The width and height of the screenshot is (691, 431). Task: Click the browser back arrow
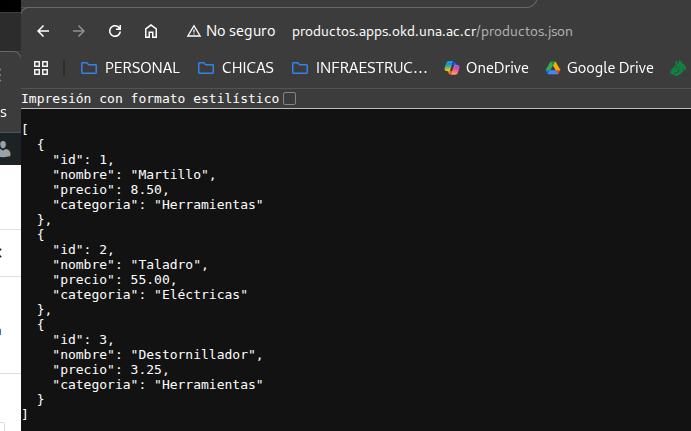point(43,31)
